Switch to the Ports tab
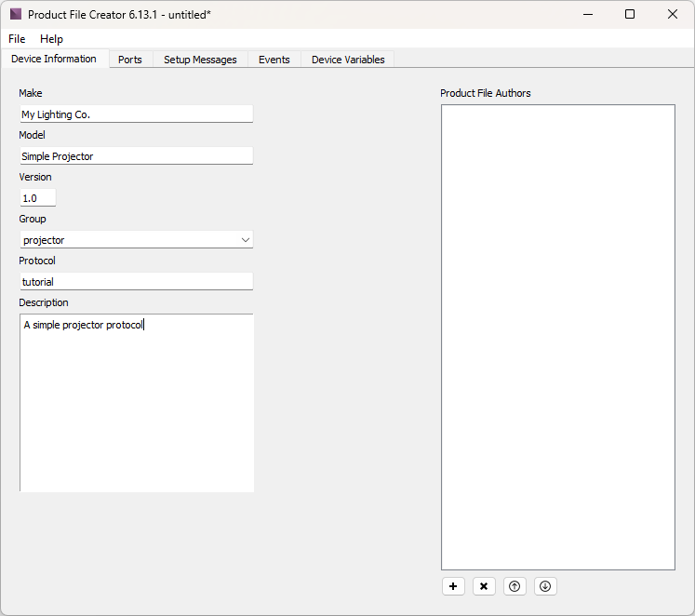 point(130,60)
